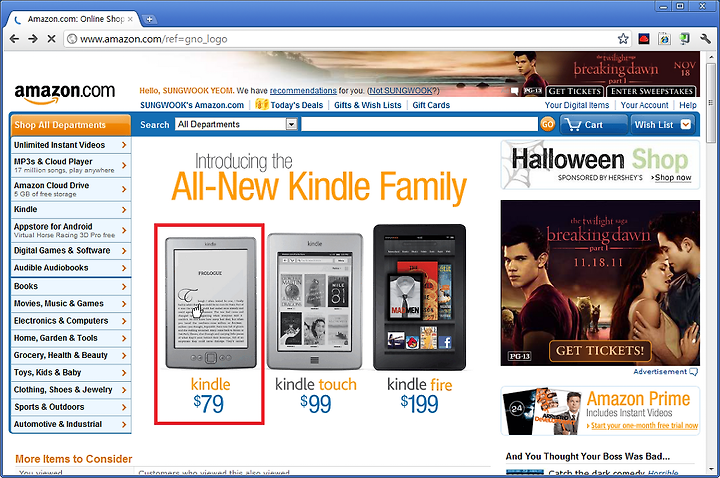This screenshot has height=478, width=720.
Task: Click the browser back arrow
Action: [x=14, y=39]
